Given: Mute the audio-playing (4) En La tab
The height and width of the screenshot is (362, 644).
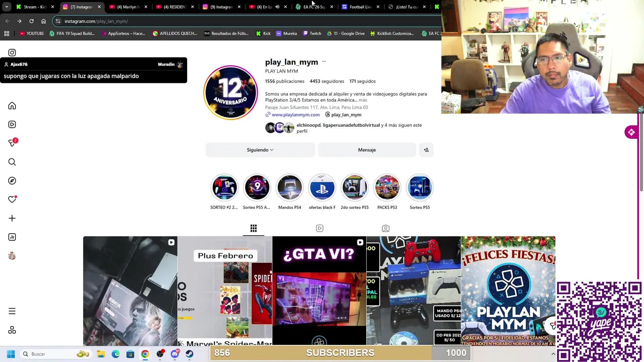Looking at the screenshot, I should click(x=277, y=7).
